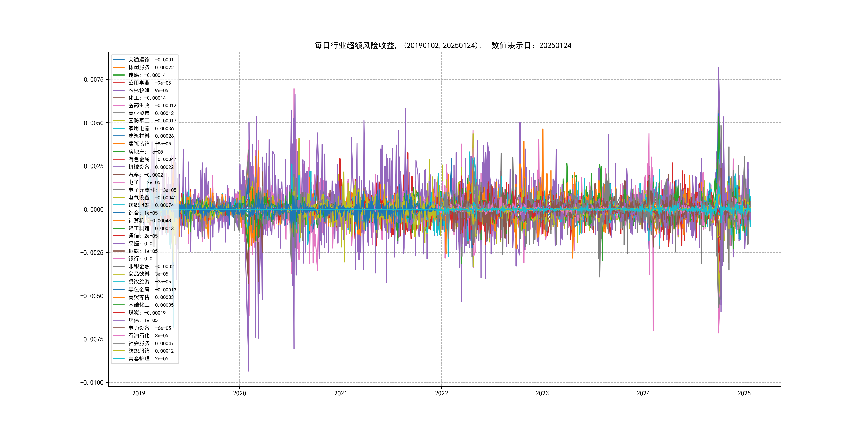The image size is (868, 434).
Task: Click the 有色金属 red legend line swatch
Action: 119,159
